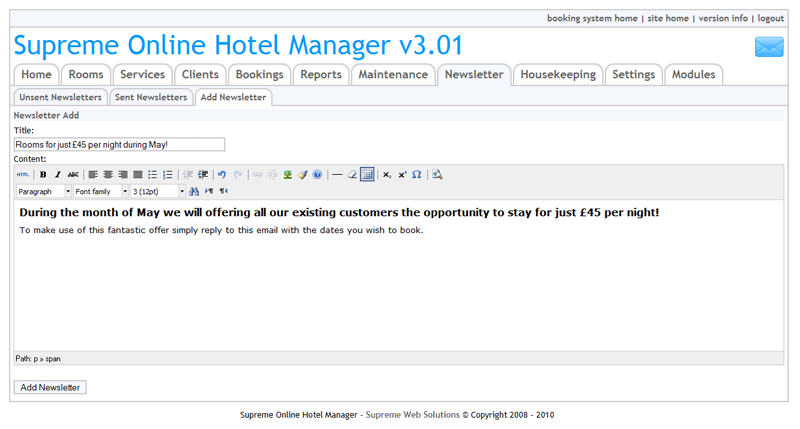Click the 'To make use of this' paragraph
Image resolution: width=800 pixels, height=429 pixels.
(221, 230)
